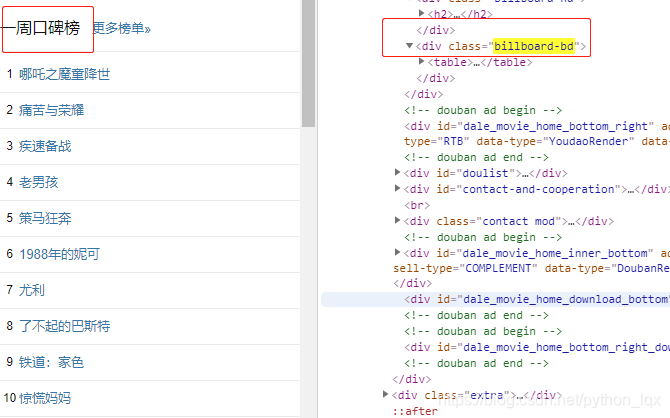
Task: Expand the table element node
Action: click(421, 62)
